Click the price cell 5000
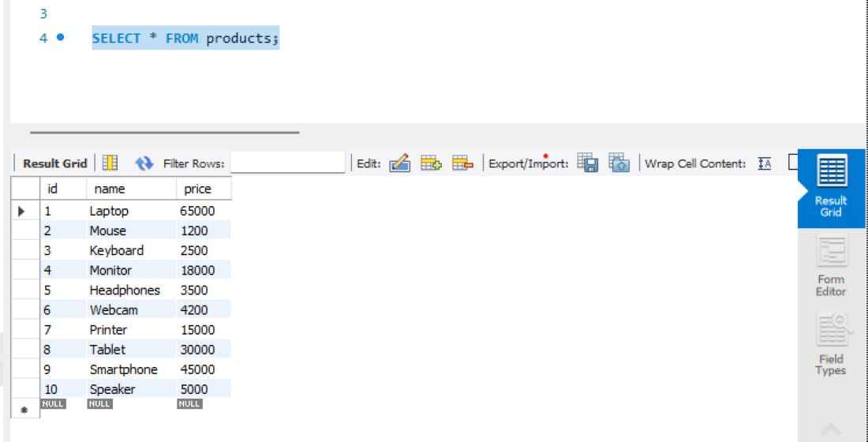868x442 pixels. 203,389
